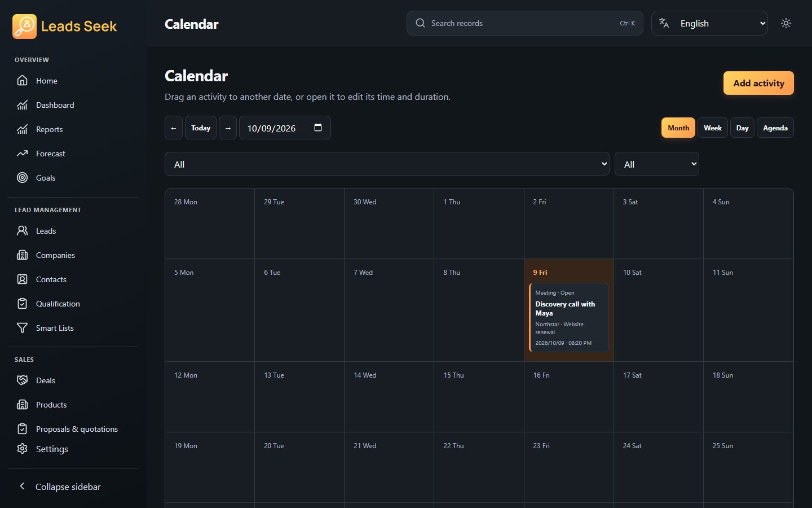Open Home via its house icon
This screenshot has height=508, width=812.
(22, 81)
